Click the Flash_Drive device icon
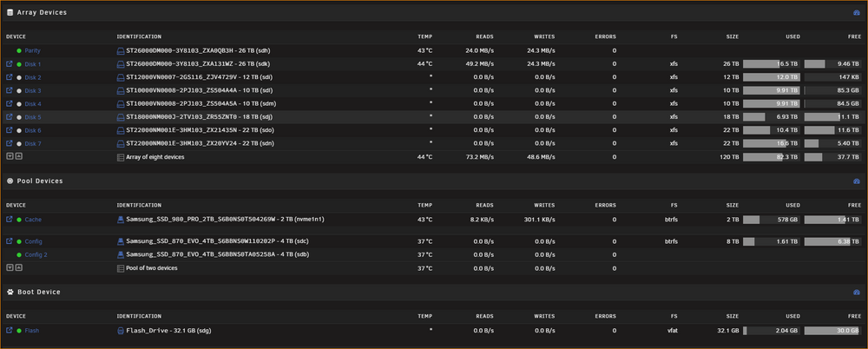This screenshot has width=868, height=349. [x=121, y=331]
